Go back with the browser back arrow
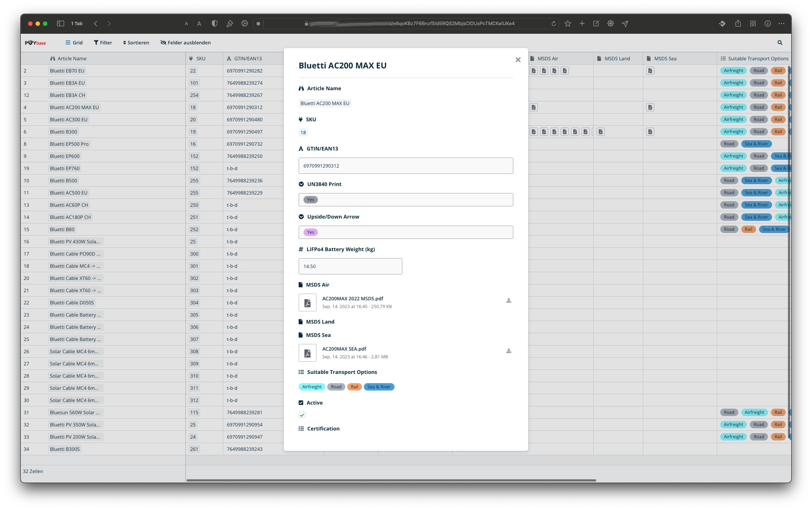Viewport: 812px width, 510px height. 95,23
